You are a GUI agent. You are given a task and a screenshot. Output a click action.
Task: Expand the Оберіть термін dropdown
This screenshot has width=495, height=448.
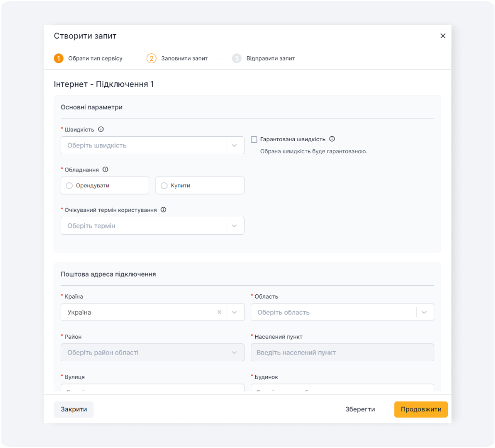pyautogui.click(x=144, y=226)
